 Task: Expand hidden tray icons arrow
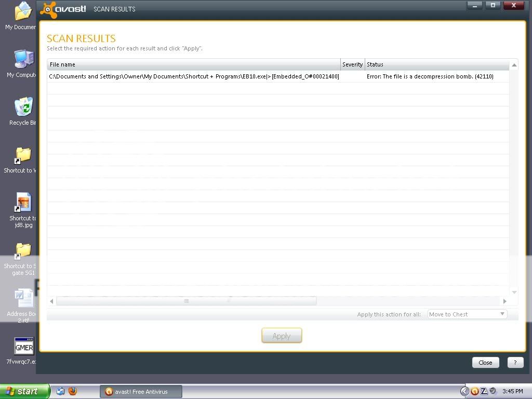(464, 391)
